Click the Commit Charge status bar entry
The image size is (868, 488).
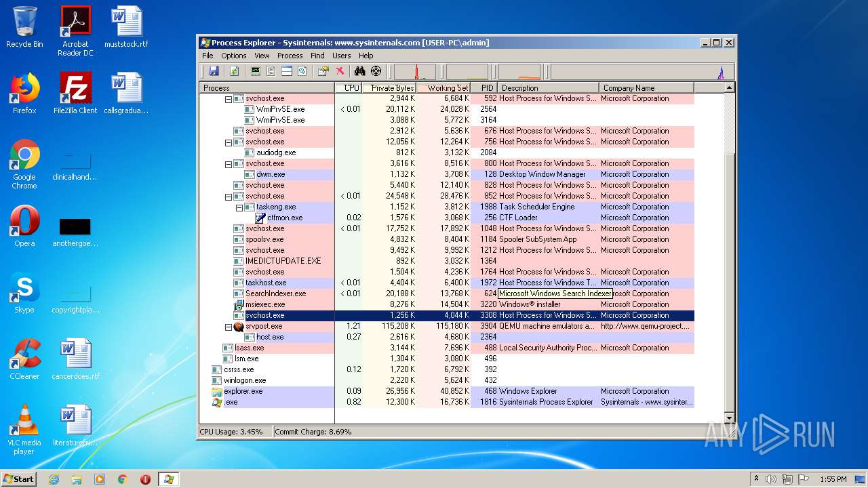tap(313, 432)
